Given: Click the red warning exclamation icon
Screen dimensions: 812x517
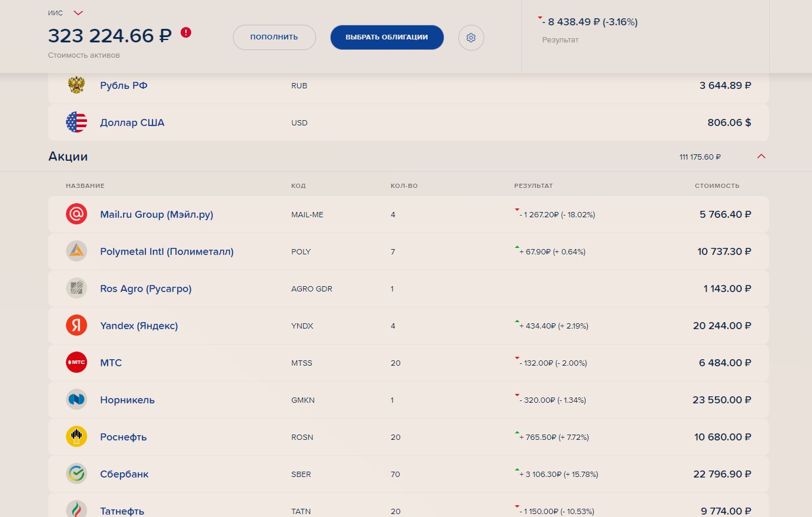Looking at the screenshot, I should pyautogui.click(x=186, y=32).
